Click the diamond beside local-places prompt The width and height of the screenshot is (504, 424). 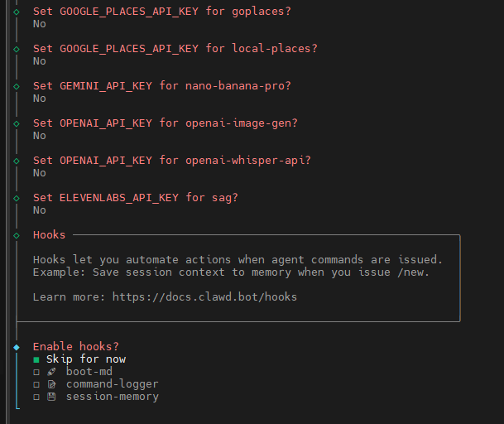click(x=17, y=49)
